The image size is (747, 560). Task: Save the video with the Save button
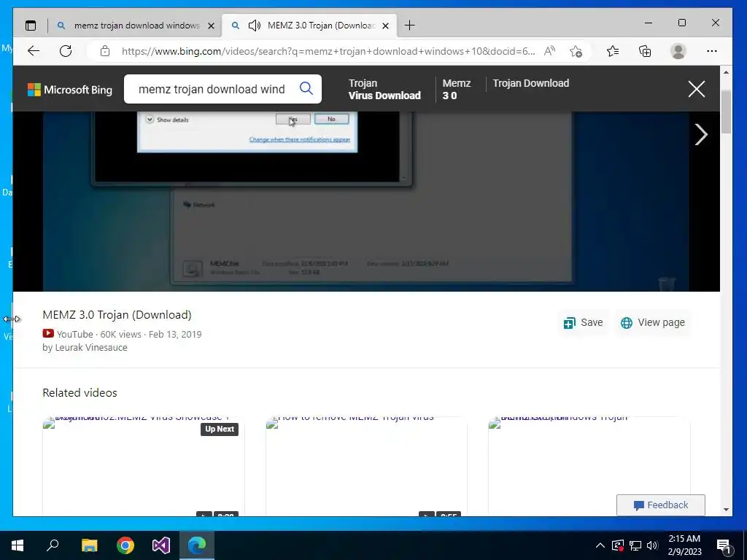(x=583, y=323)
